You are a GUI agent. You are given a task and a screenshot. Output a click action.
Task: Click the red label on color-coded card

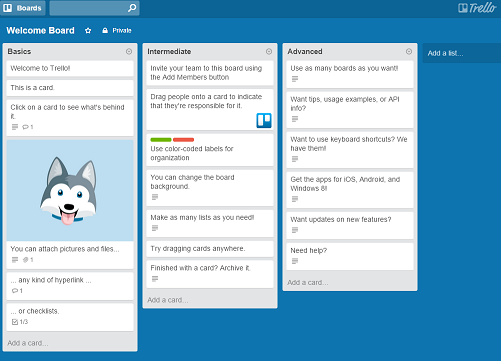(x=183, y=140)
